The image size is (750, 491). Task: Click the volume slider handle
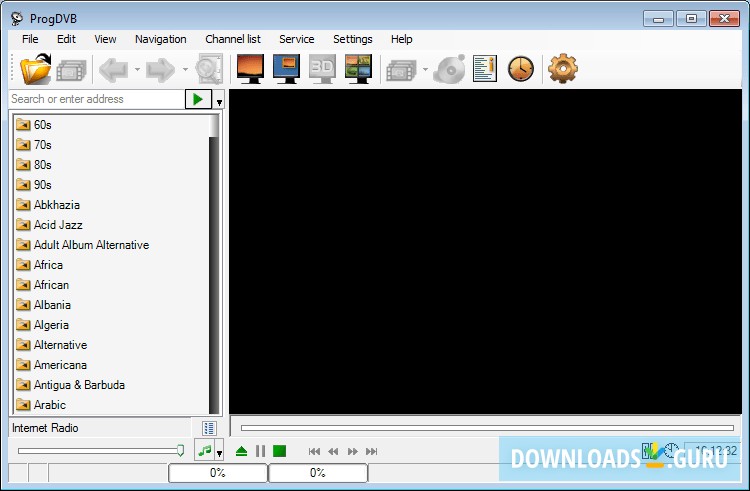pos(180,450)
